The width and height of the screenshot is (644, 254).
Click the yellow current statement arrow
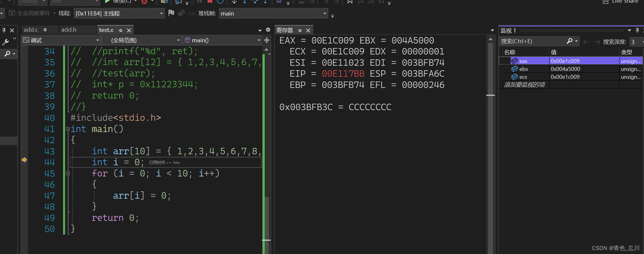[x=24, y=160]
